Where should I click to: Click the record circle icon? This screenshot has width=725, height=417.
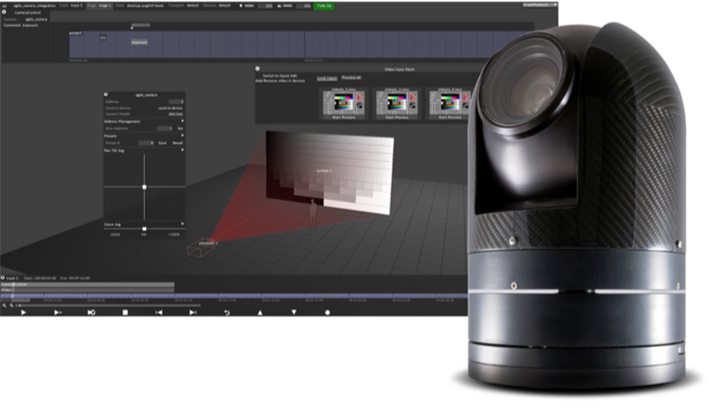click(327, 313)
